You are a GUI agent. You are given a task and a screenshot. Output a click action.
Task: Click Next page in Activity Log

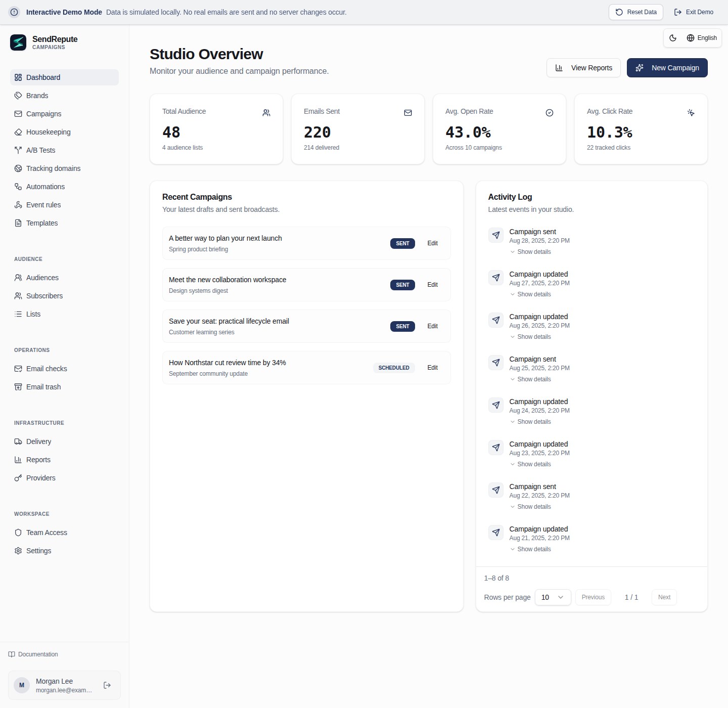point(664,597)
